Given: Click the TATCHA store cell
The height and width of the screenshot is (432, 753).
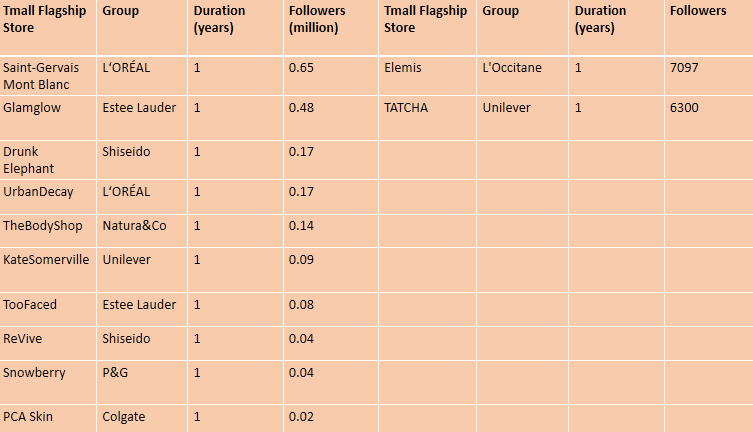Looking at the screenshot, I should click(427, 118).
